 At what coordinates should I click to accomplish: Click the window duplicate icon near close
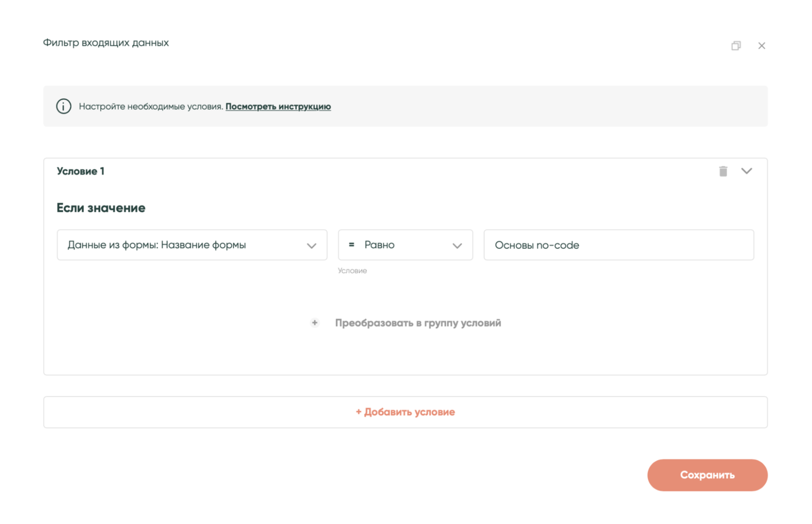click(x=736, y=46)
